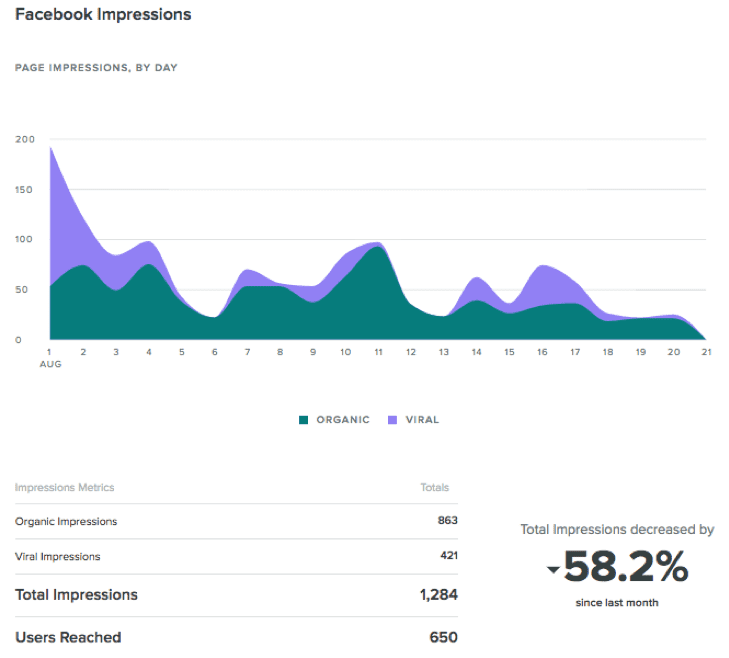Click the 1,284 total impressions value
The height and width of the screenshot is (658, 729).
pyautogui.click(x=438, y=595)
